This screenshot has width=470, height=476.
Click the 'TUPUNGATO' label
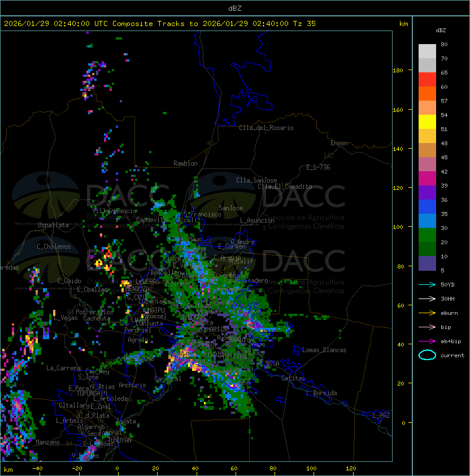92,393
